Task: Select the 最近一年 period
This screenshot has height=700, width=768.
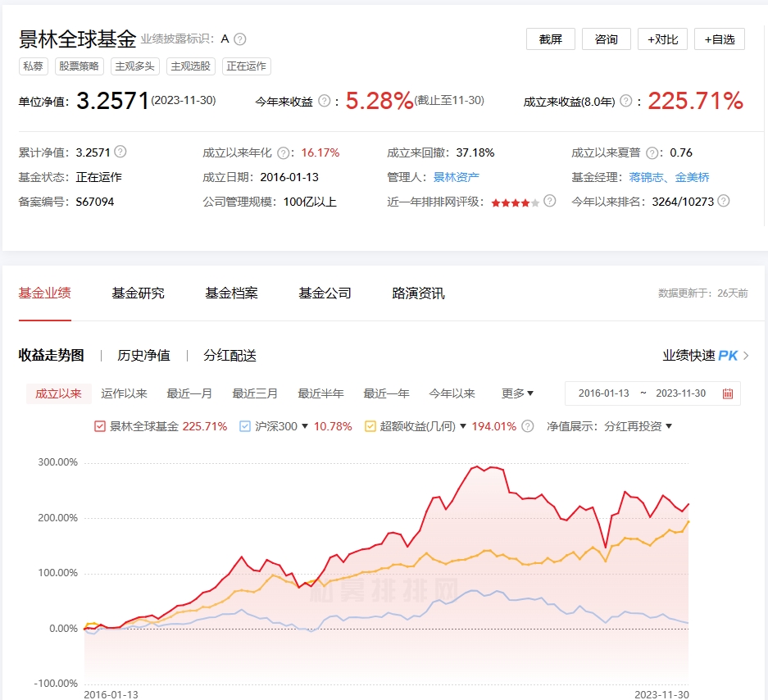Action: pyautogui.click(x=386, y=393)
